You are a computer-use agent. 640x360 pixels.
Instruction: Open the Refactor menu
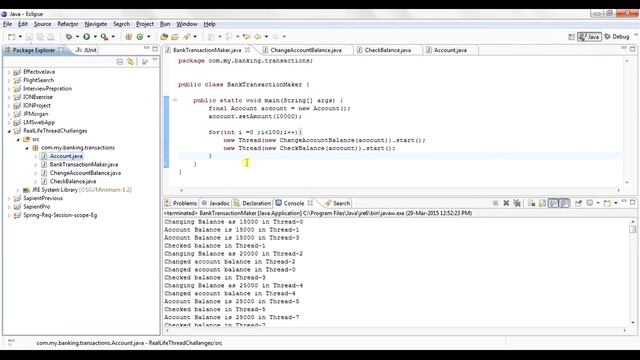point(68,24)
